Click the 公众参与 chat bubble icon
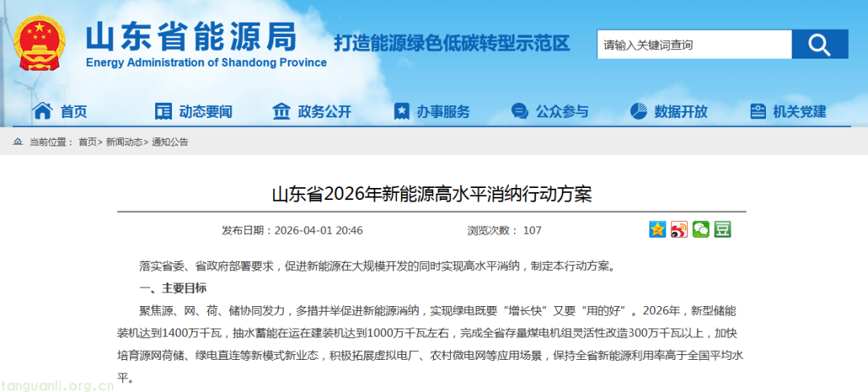The width and height of the screenshot is (868, 392). click(519, 111)
